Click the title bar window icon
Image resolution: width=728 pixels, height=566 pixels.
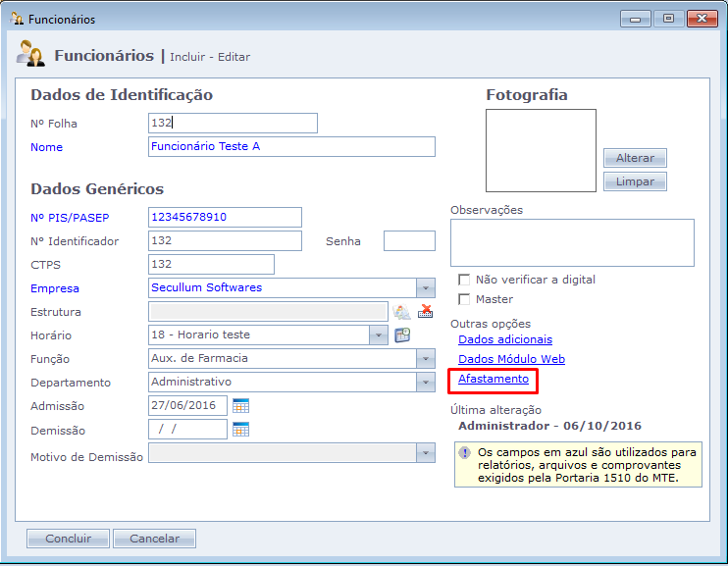[x=17, y=19]
